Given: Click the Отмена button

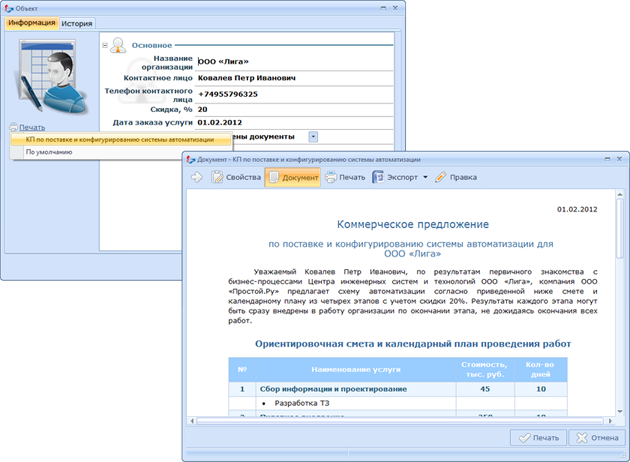Looking at the screenshot, I should click(x=597, y=437).
